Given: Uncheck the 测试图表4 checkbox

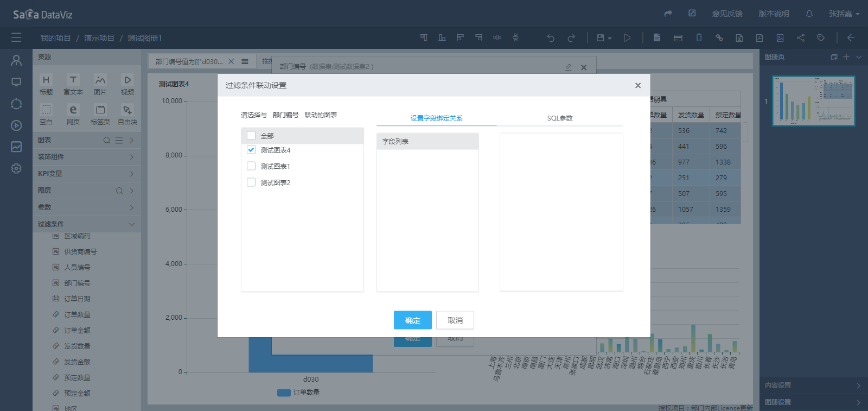Looking at the screenshot, I should [x=251, y=150].
